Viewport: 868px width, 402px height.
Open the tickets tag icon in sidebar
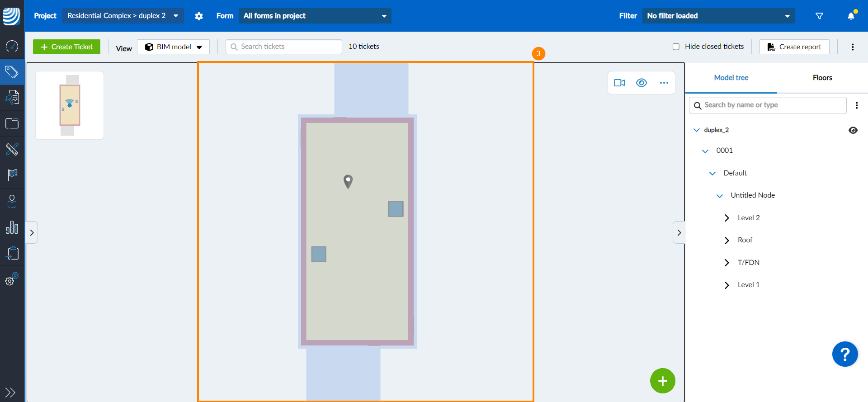12,71
